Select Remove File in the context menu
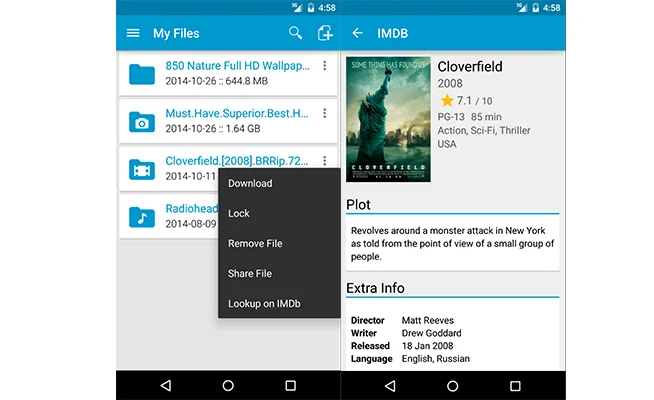Screen dimensions: 654x400 [x=279, y=243]
